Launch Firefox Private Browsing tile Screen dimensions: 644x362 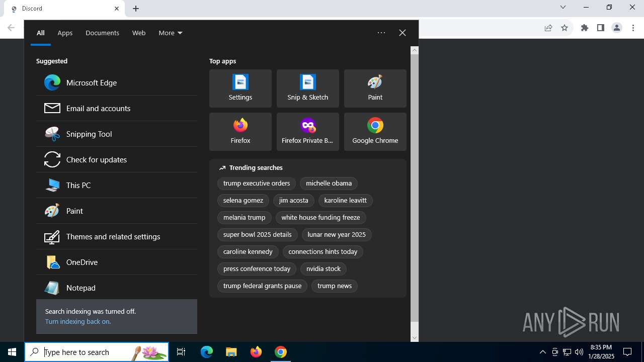308,132
